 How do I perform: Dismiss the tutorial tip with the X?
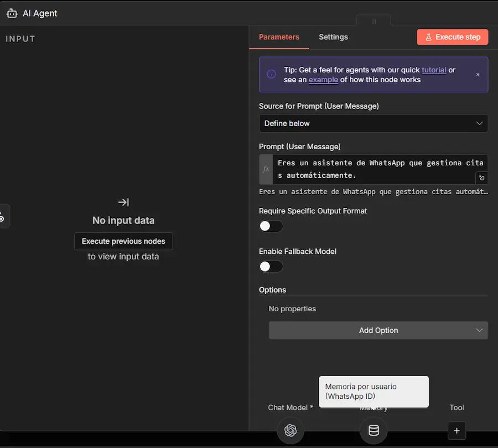pyautogui.click(x=478, y=74)
